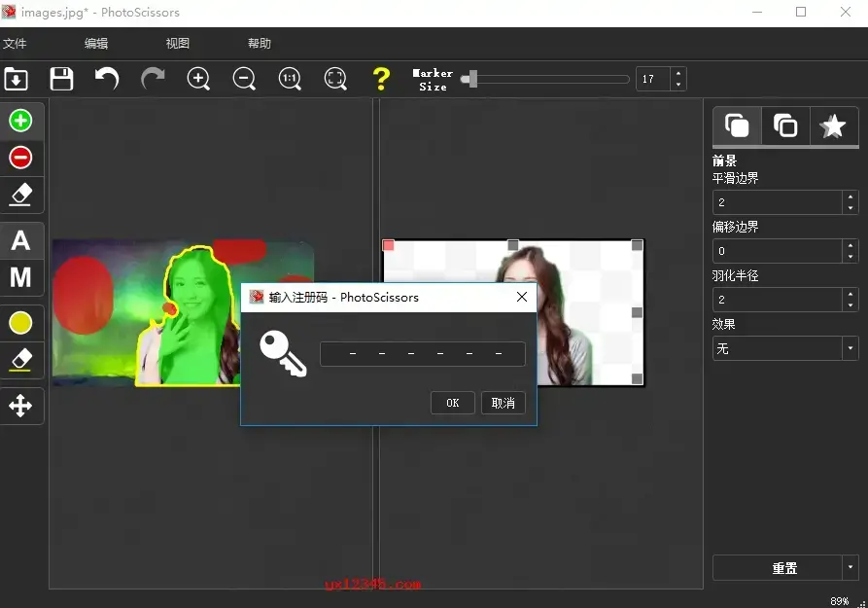Screen dimensions: 868x608
Task: Click the Marker Size slider handle
Action: [470, 79]
